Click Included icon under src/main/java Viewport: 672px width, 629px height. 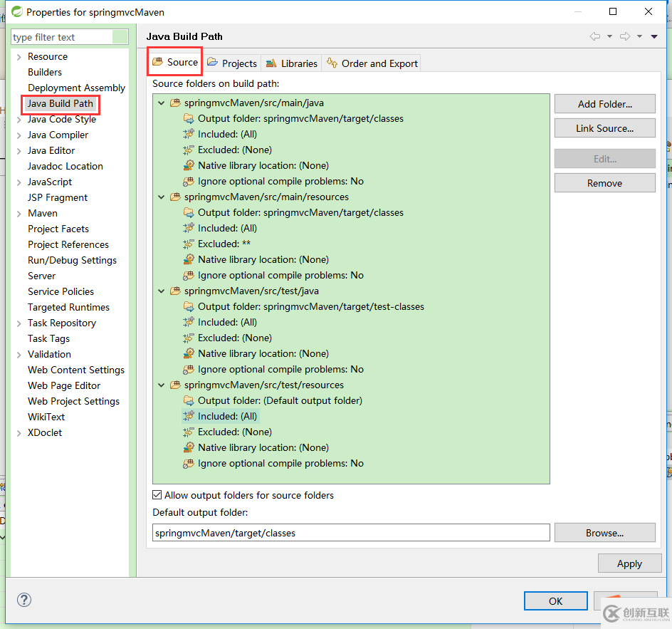189,134
